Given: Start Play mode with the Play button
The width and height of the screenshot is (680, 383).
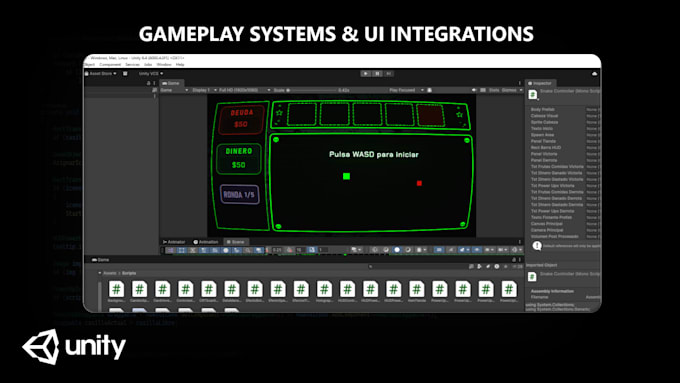Looking at the screenshot, I should pos(366,74).
